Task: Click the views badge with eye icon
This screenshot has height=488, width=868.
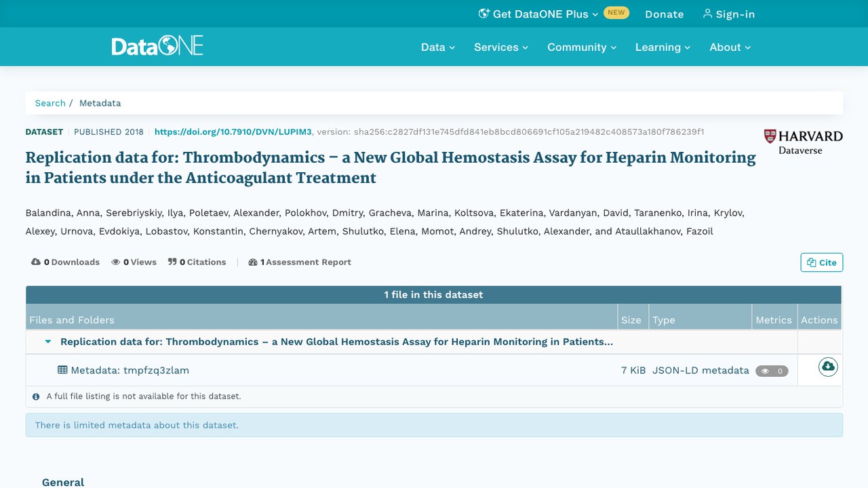Action: [x=772, y=371]
